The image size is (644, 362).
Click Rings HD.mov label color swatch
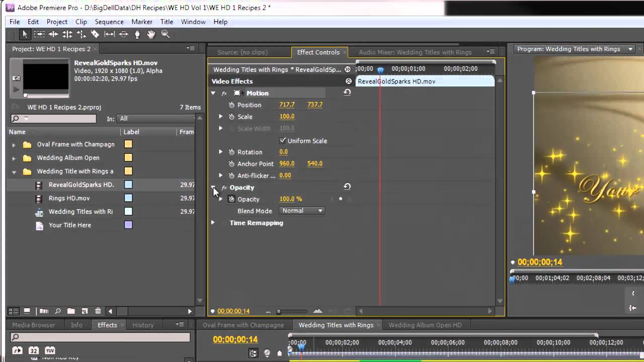[128, 198]
